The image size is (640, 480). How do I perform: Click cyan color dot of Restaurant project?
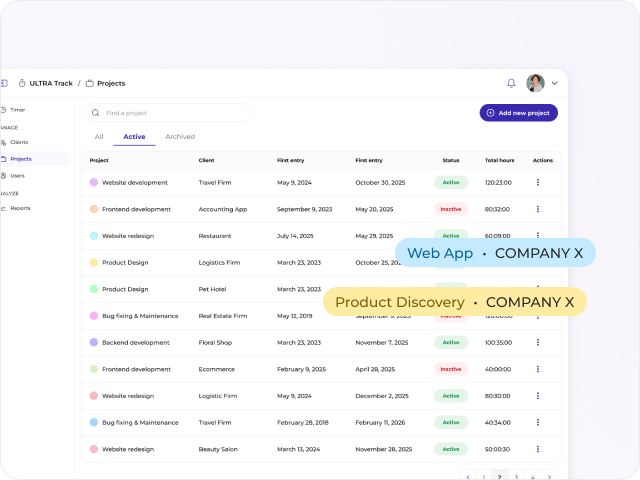pyautogui.click(x=93, y=236)
